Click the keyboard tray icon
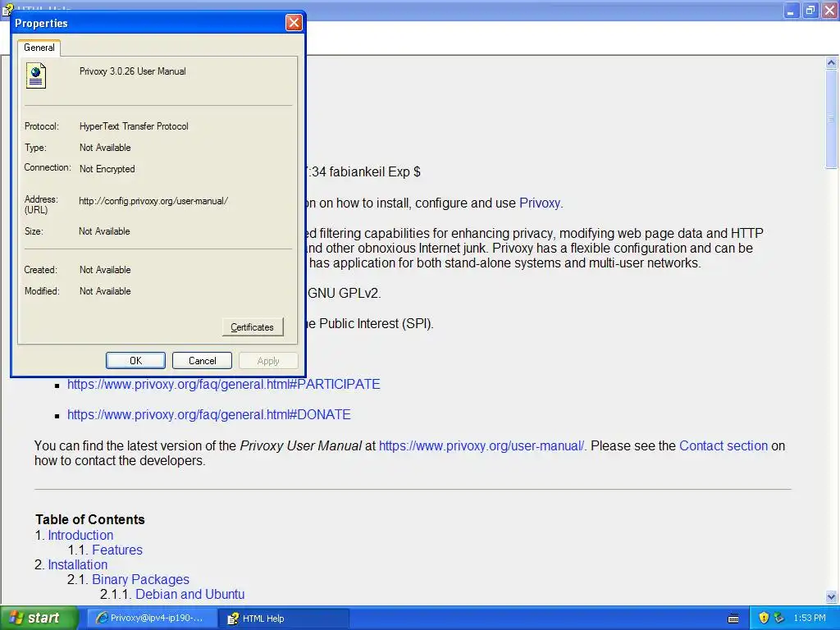Screen dimensions: 840x630 733,619
